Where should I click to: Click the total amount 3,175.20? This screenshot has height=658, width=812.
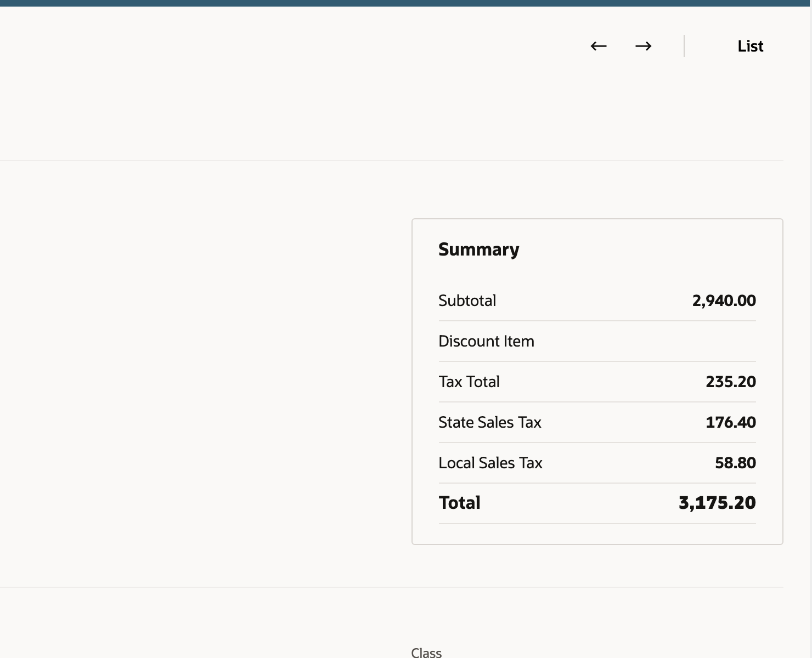[717, 503]
